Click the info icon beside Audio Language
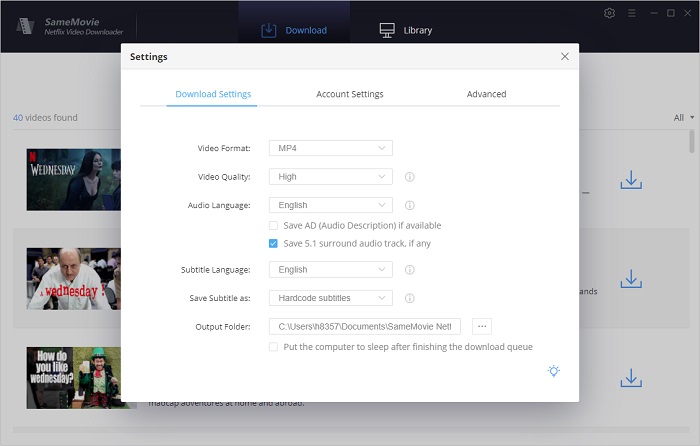Image resolution: width=700 pixels, height=446 pixels. (410, 205)
